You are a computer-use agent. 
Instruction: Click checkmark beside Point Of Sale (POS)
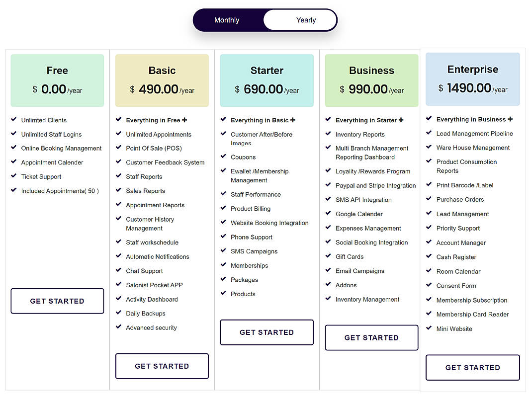pos(118,148)
